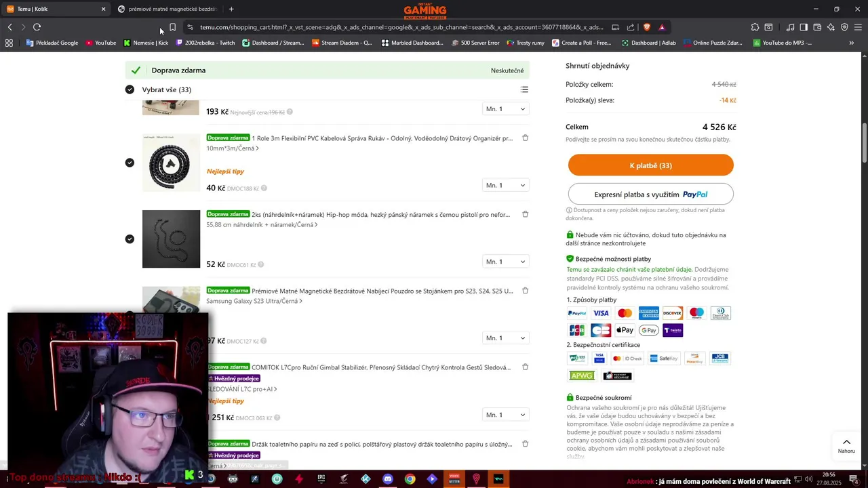Click the browser address bar URL
868x488 pixels.
click(x=401, y=27)
